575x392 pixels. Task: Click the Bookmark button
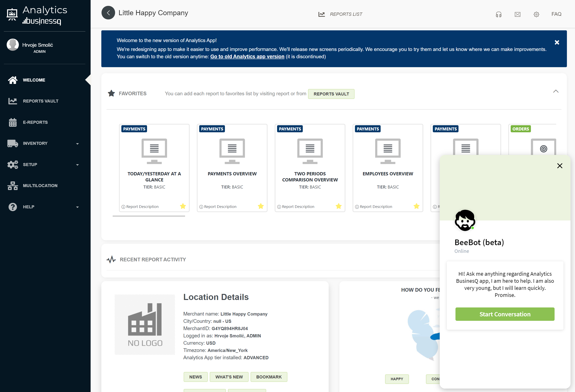(269, 377)
